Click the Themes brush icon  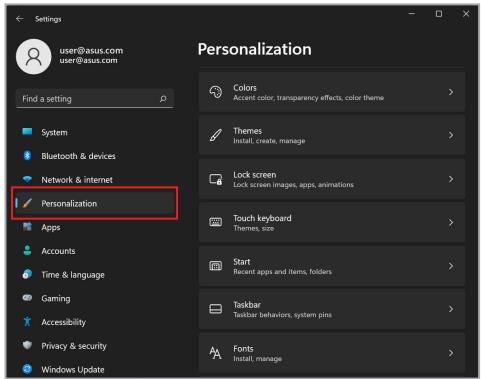[x=216, y=135]
